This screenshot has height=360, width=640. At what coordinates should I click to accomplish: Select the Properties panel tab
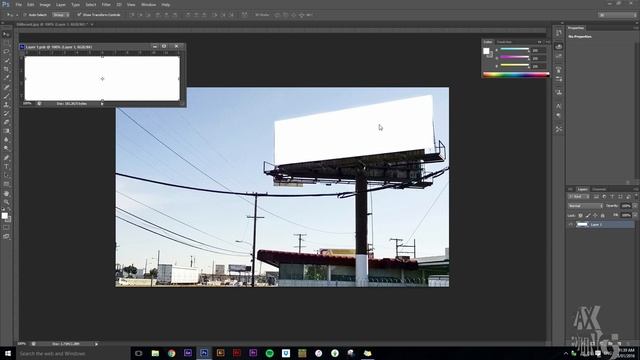point(576,28)
